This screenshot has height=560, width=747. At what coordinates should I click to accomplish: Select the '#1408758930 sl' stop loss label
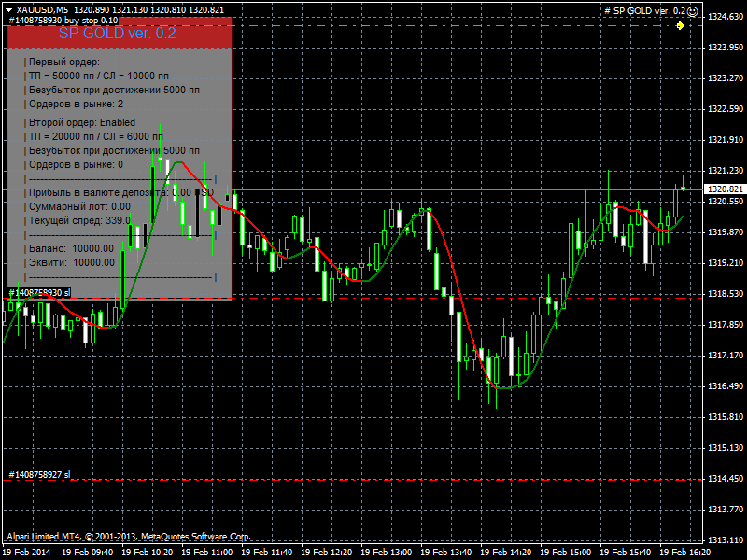click(x=39, y=292)
